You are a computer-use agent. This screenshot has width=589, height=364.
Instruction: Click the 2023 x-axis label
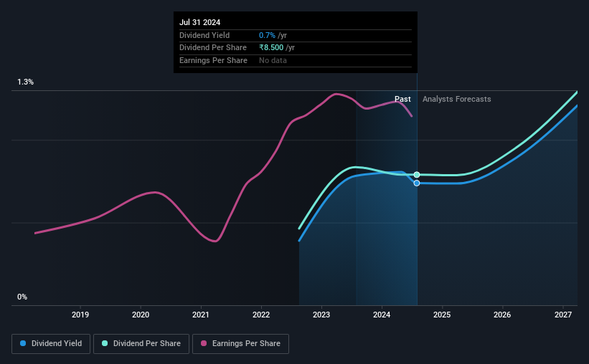pyautogui.click(x=321, y=315)
